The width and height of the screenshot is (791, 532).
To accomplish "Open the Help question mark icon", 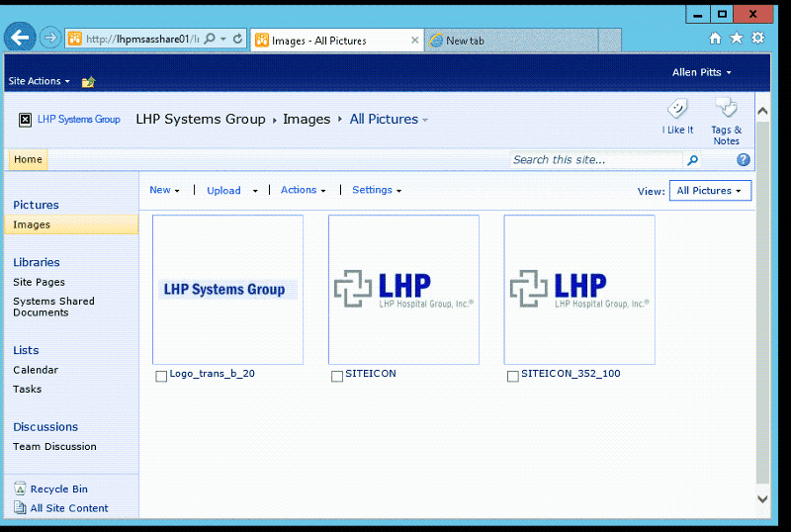I will point(744,159).
